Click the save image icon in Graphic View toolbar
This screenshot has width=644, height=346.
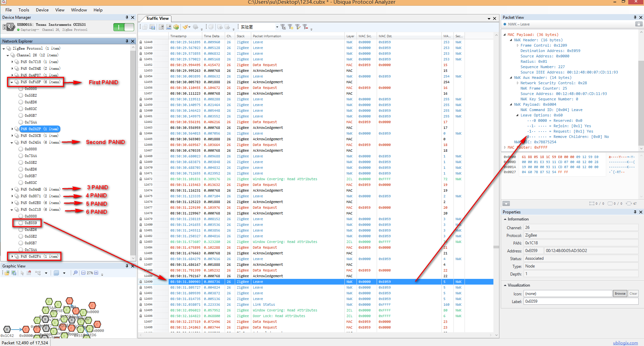[14, 273]
